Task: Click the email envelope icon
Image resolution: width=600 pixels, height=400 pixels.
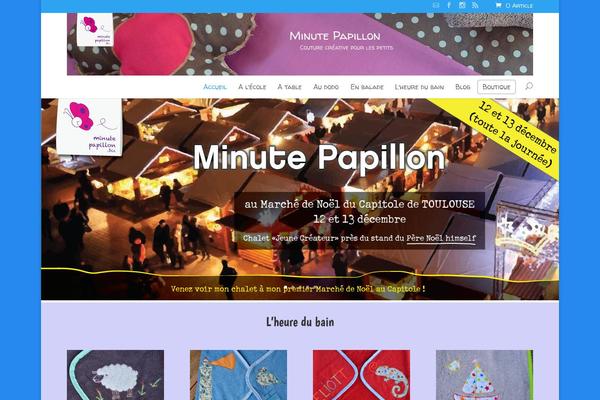Action: click(x=436, y=5)
